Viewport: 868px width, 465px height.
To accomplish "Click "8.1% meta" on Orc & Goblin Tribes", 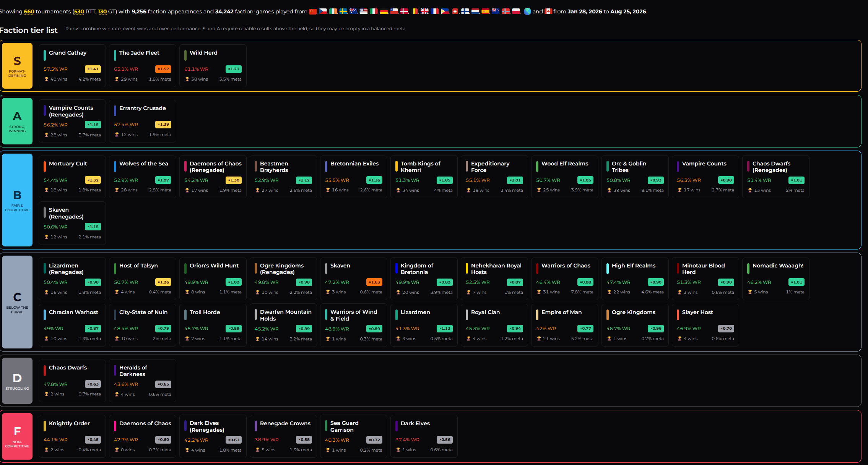I will click(652, 190).
